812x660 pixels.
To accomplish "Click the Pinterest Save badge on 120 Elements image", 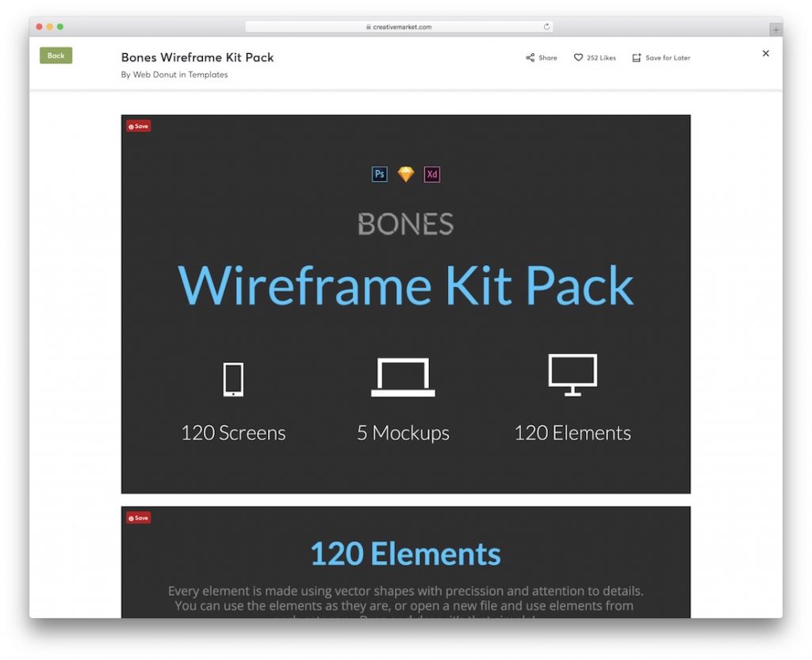I will (138, 517).
